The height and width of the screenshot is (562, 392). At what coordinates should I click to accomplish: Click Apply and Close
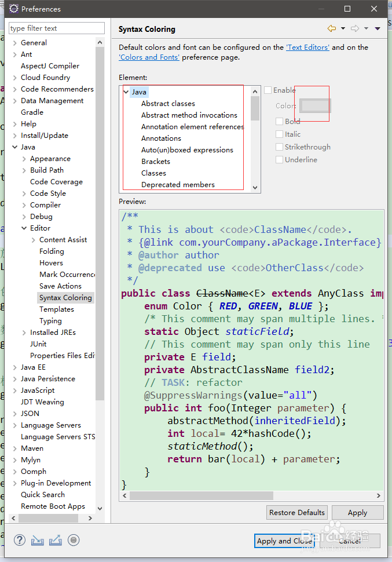[x=284, y=541]
